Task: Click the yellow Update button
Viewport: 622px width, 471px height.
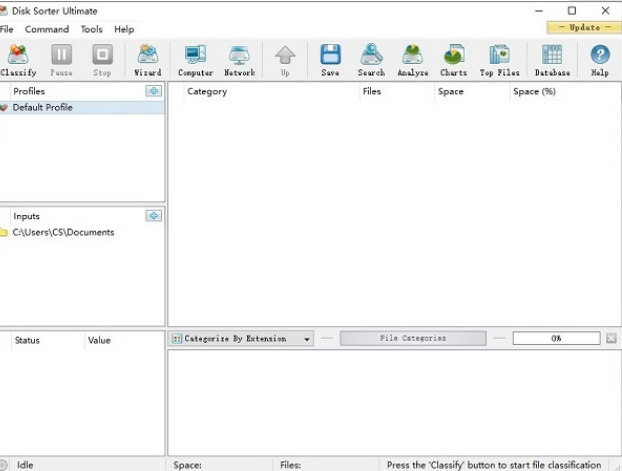Action: tap(578, 27)
